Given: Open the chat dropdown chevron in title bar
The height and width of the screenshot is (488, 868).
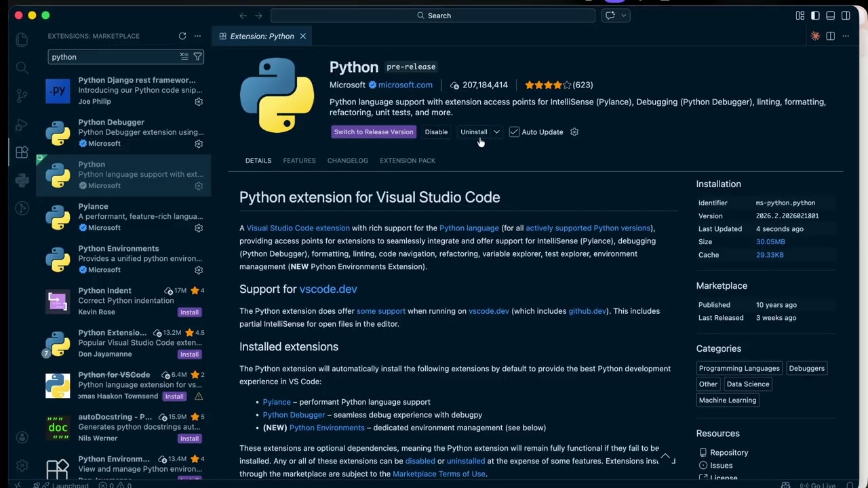Looking at the screenshot, I should [624, 16].
